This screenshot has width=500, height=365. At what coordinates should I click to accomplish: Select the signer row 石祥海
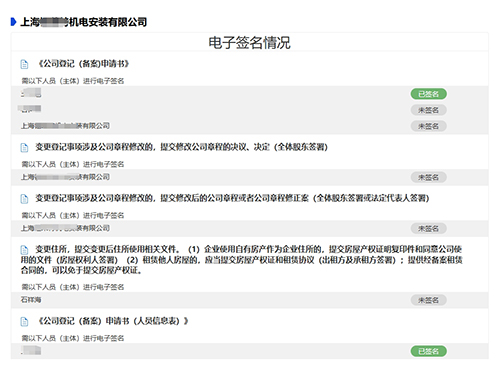[x=250, y=300]
